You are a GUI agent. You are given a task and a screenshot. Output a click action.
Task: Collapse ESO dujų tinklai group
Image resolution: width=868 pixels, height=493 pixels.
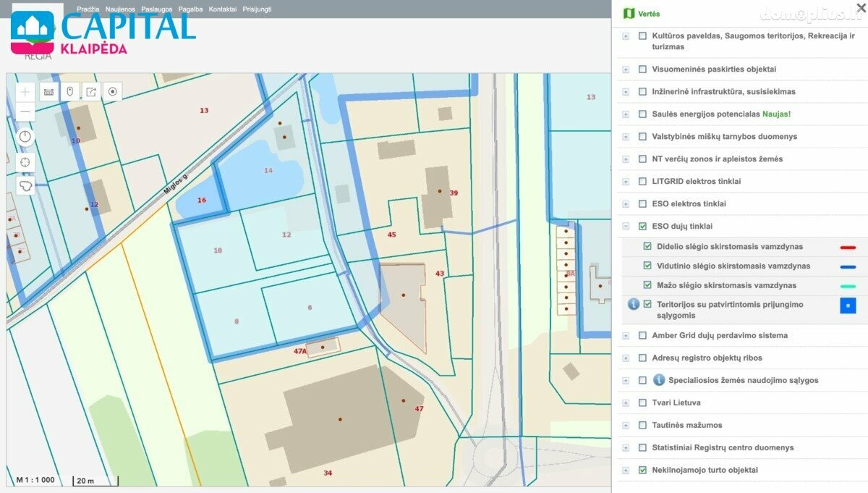click(626, 227)
